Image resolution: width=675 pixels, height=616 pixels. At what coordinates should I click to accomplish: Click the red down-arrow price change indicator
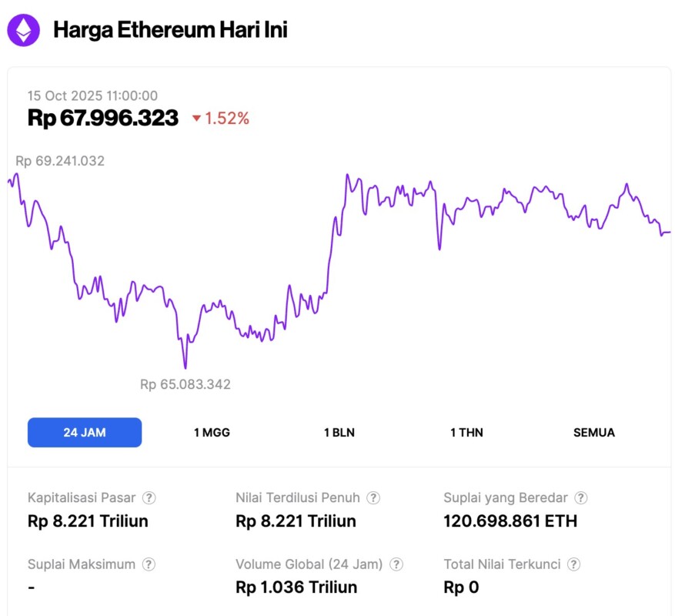[x=196, y=119]
